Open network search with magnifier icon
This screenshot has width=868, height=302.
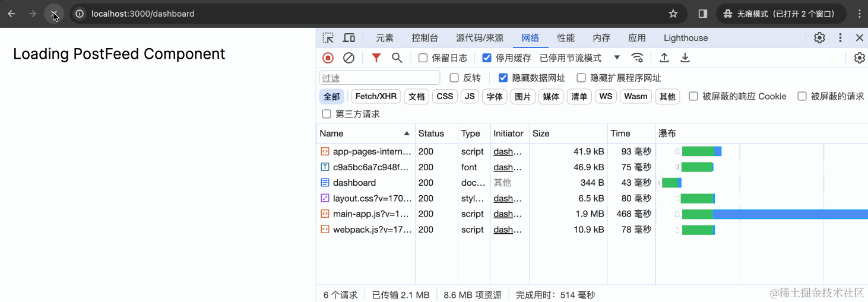(x=397, y=58)
